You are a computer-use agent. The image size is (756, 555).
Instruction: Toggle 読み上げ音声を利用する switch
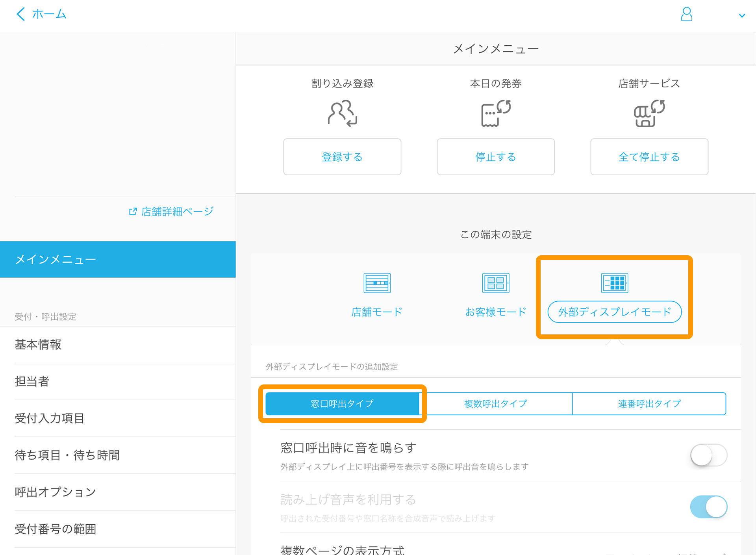tap(708, 507)
